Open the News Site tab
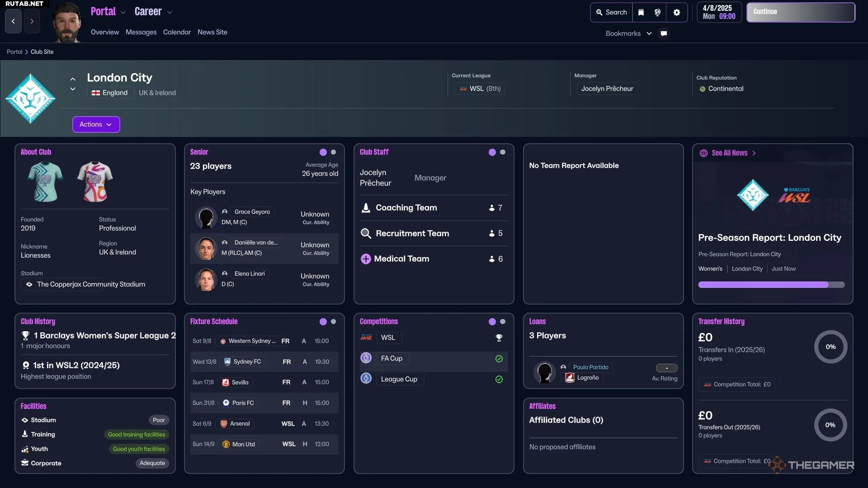 (x=212, y=32)
